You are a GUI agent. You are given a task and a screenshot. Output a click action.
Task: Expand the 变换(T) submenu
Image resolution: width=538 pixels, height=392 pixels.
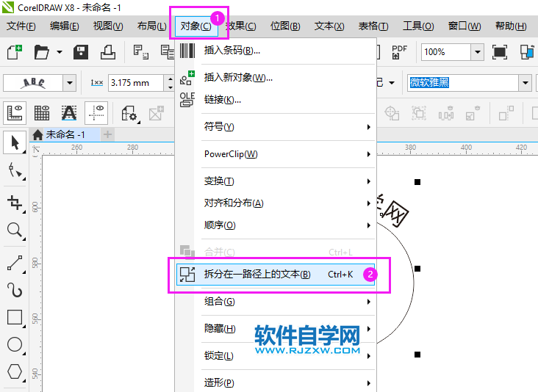point(276,181)
